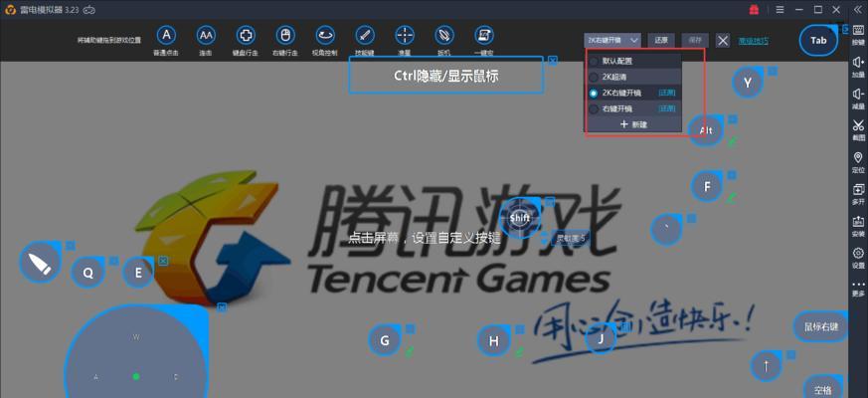Click the WASD movement pad center

pos(136,376)
